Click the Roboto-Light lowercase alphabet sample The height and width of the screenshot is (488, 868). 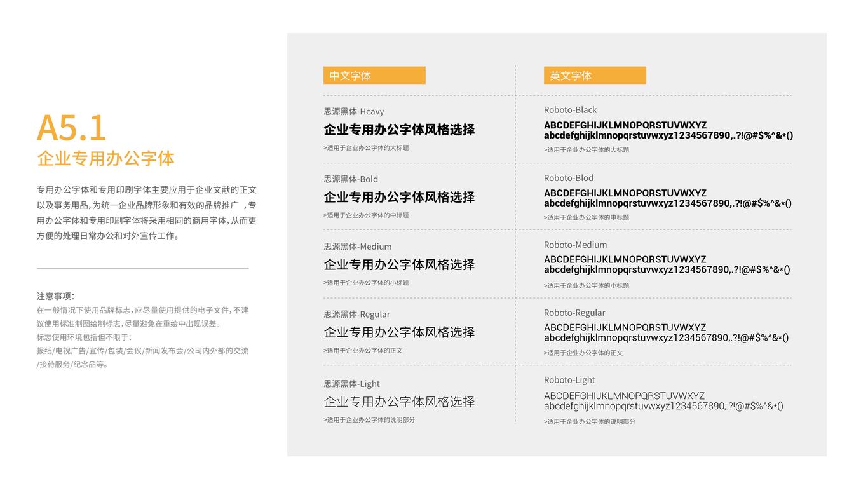pyautogui.click(x=663, y=406)
